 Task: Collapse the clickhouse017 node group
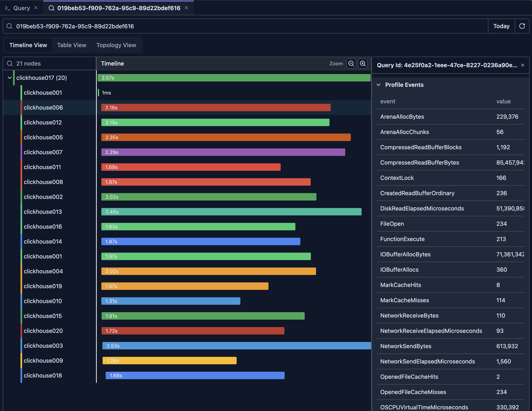[x=10, y=78]
